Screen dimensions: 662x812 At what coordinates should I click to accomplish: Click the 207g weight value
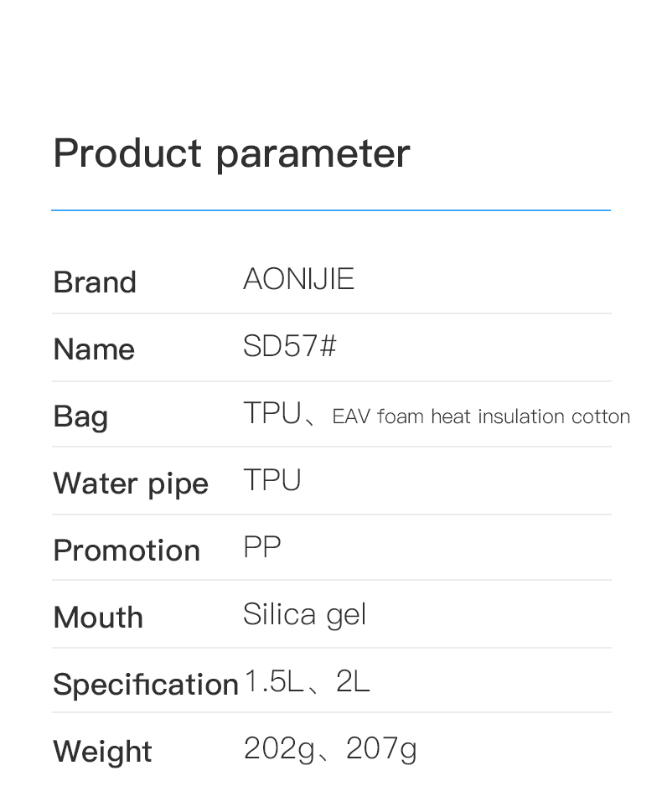pyautogui.click(x=381, y=748)
